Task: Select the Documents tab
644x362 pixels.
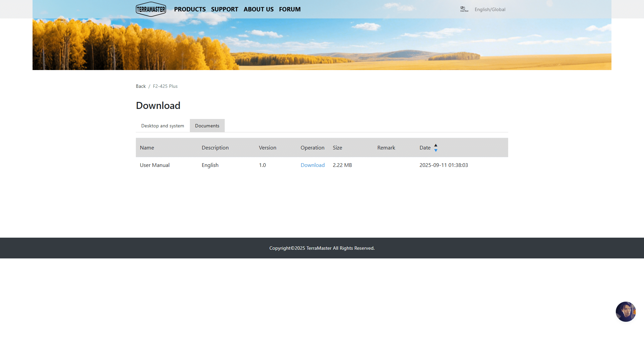Action: [207, 126]
